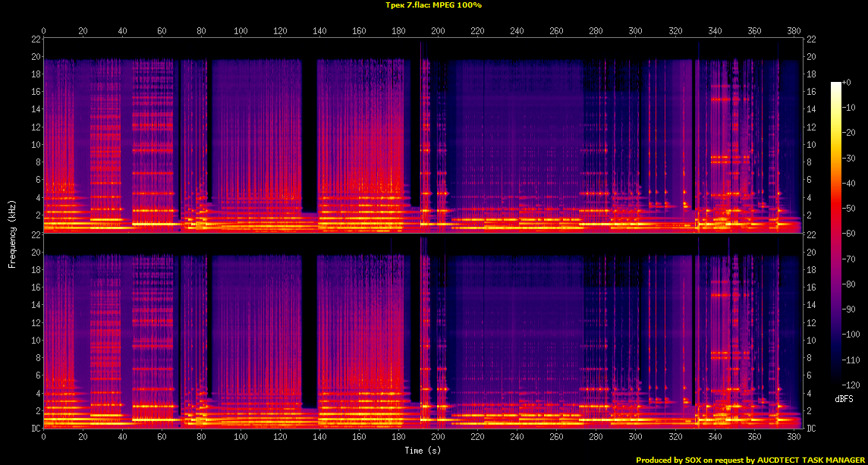The height and width of the screenshot is (465, 868).
Task: Click the '10' kHz label on top channel's left axis
Action: 36,144
